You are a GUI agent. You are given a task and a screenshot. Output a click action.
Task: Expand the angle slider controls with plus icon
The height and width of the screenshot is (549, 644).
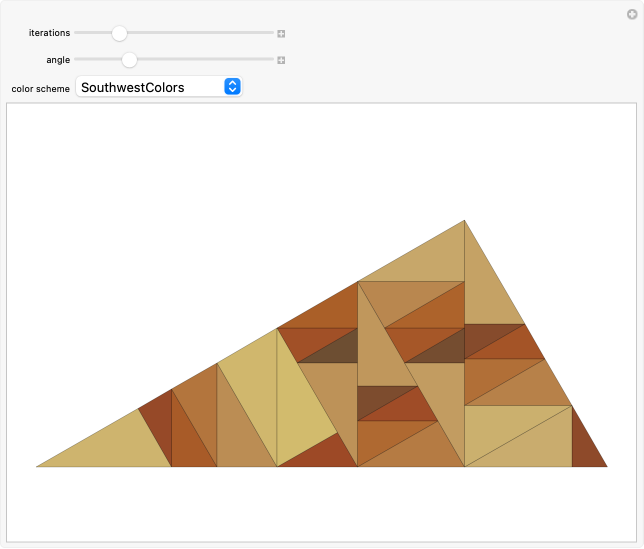281,60
